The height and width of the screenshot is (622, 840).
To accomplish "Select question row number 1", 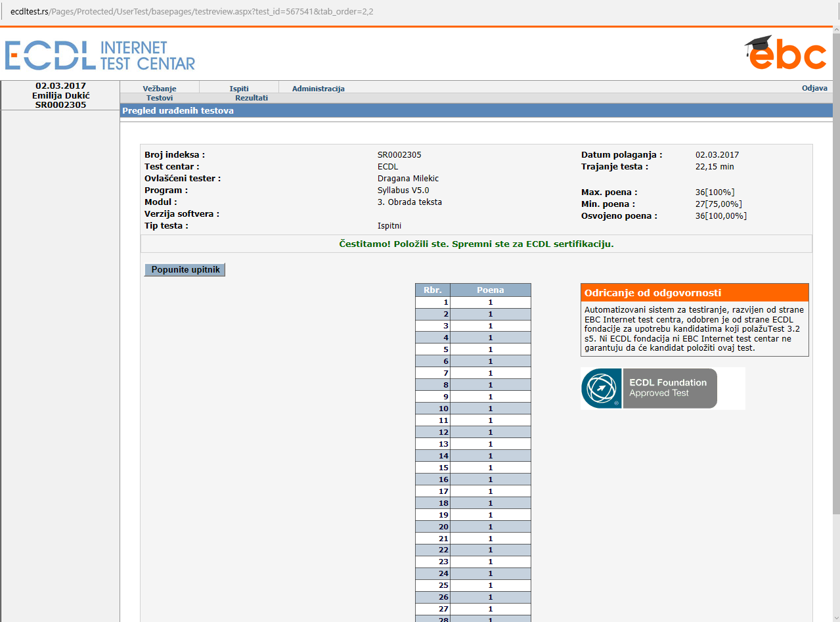I will [473, 303].
